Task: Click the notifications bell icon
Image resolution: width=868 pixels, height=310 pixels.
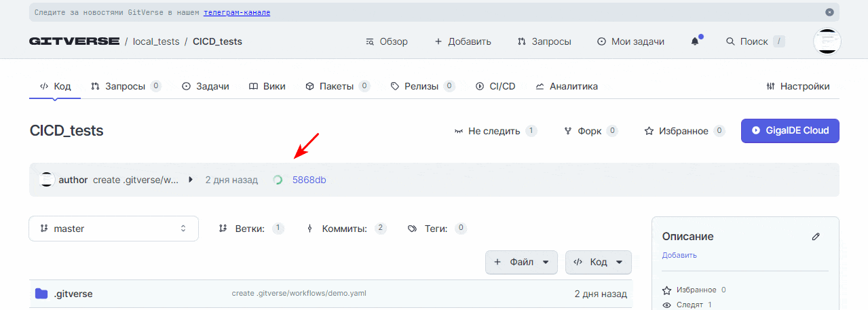Action: point(694,41)
